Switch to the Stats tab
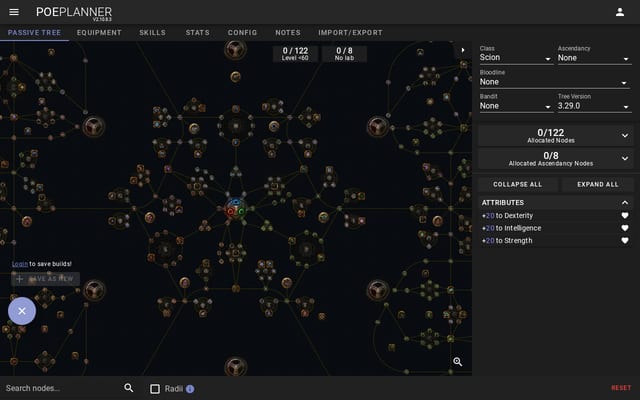The width and height of the screenshot is (640, 400). [198, 33]
